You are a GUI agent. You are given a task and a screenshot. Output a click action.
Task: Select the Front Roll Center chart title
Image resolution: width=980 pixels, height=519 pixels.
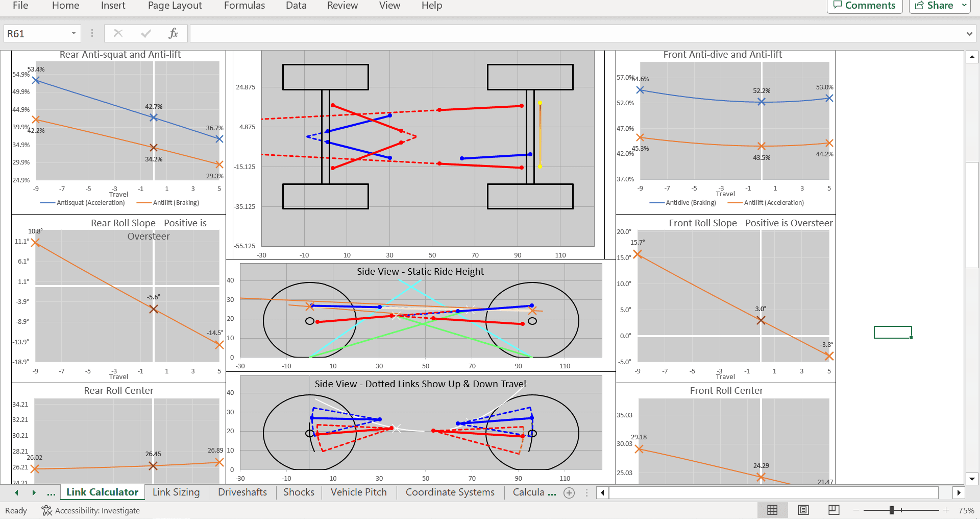click(x=726, y=391)
